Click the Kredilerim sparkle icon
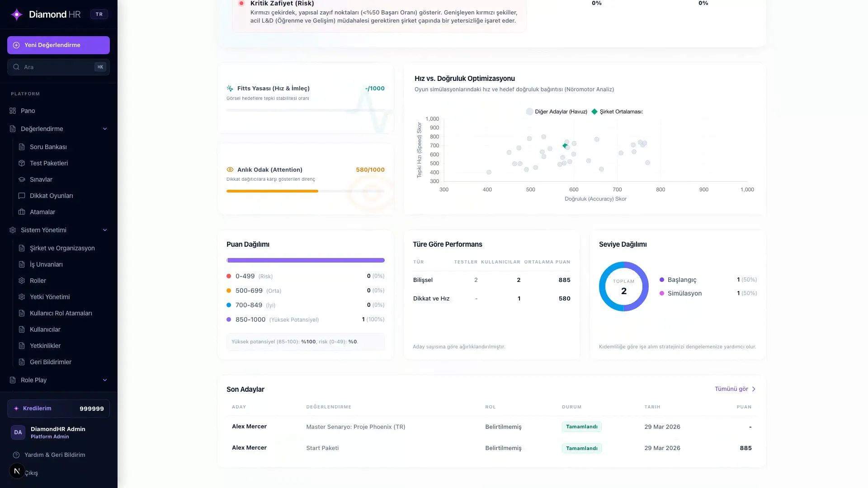 tap(16, 408)
